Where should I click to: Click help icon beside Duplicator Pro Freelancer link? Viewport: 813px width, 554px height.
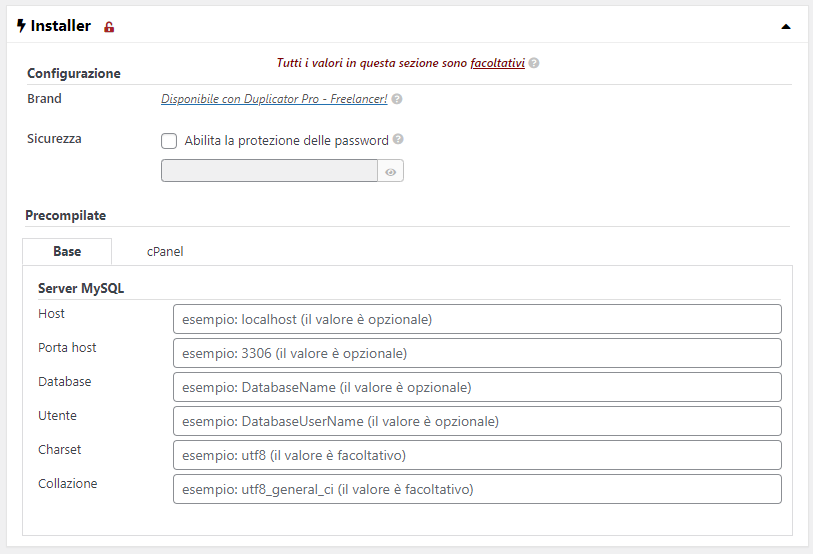point(397,100)
